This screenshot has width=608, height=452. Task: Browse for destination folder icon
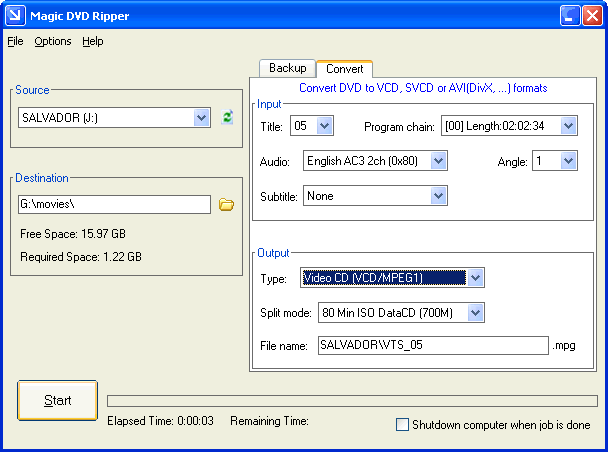pyautogui.click(x=226, y=204)
